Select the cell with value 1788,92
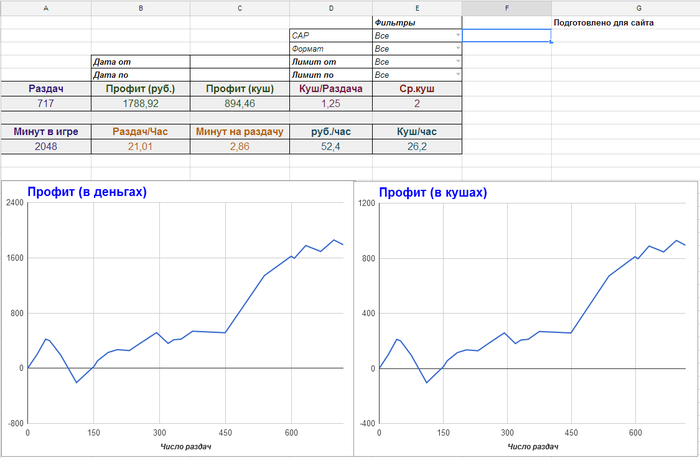The image size is (700, 458). point(141,103)
